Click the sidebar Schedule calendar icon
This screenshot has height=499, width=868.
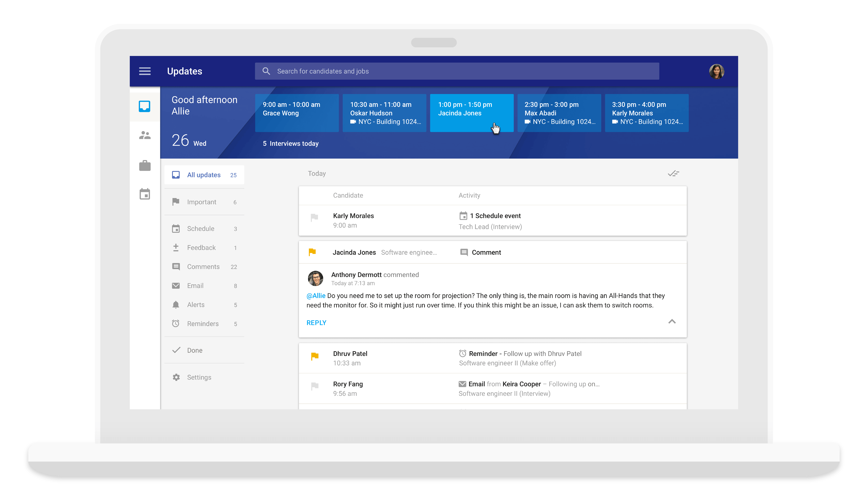176,229
